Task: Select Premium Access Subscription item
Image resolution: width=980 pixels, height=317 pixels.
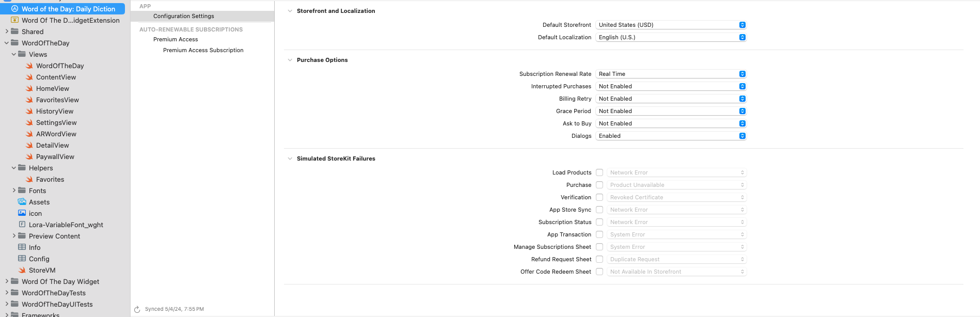Action: pos(203,51)
